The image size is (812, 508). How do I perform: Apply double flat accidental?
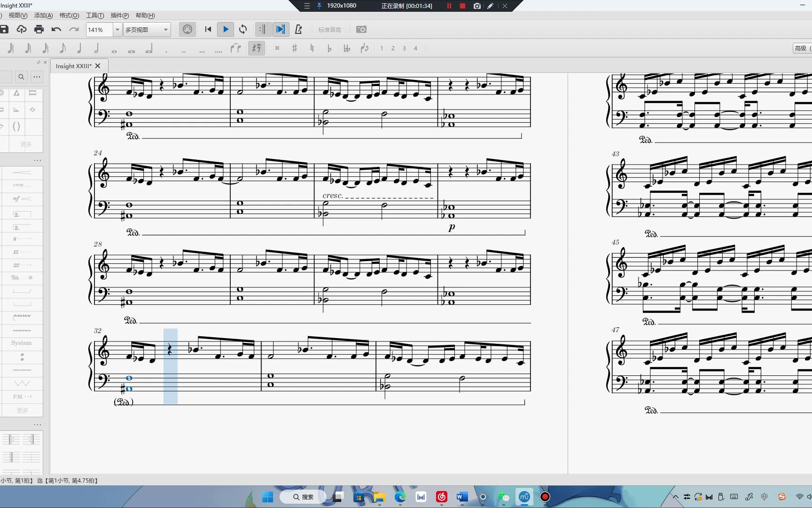(x=347, y=48)
